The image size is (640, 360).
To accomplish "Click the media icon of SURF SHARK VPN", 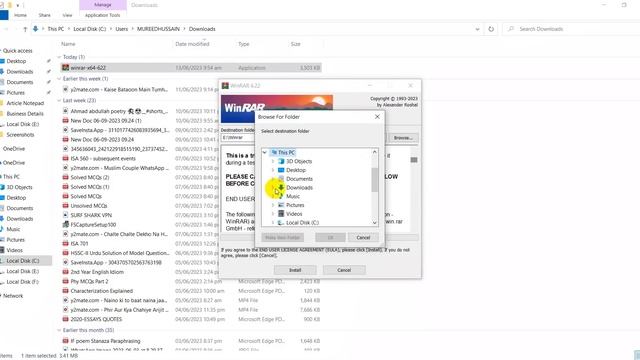I will [x=65, y=215].
